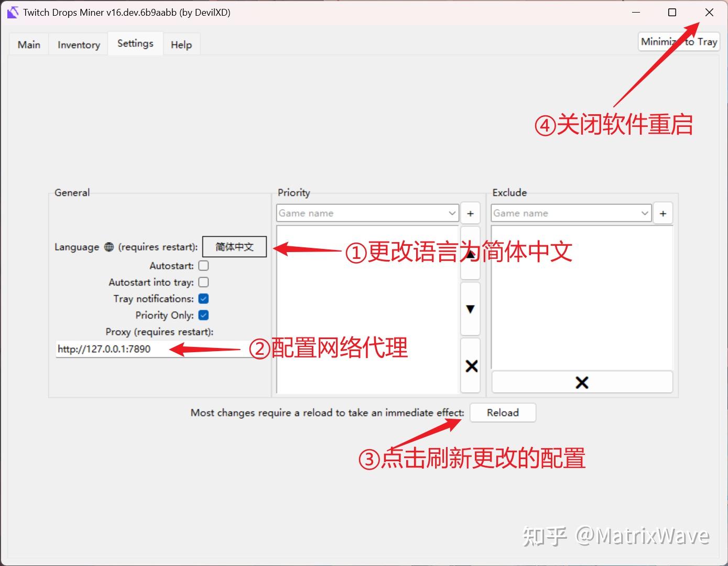Close the Twitch Drops Miner window
This screenshot has height=566, width=728.
pyautogui.click(x=709, y=13)
